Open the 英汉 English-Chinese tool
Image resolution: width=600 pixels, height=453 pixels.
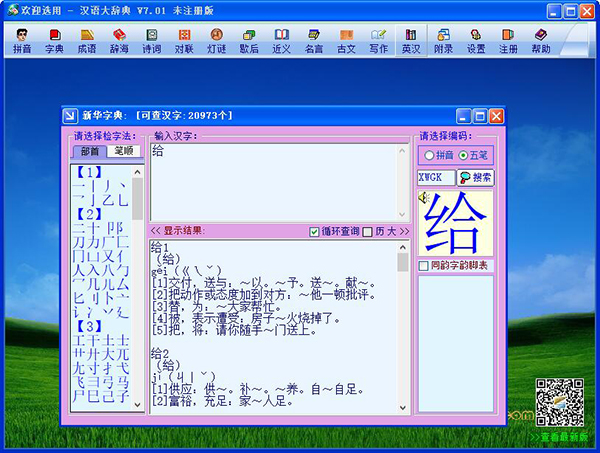coord(411,41)
